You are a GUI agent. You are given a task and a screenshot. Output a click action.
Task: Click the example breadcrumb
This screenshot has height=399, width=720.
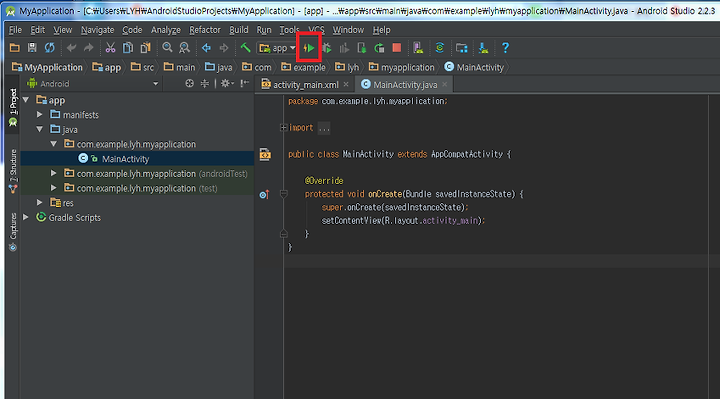coord(304,67)
